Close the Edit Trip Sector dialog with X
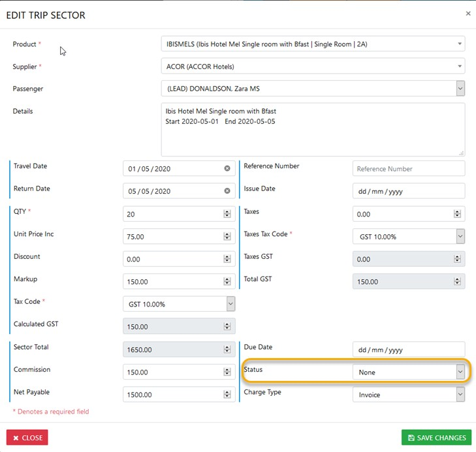Screen dimensions: 476x452 click(468, 13)
